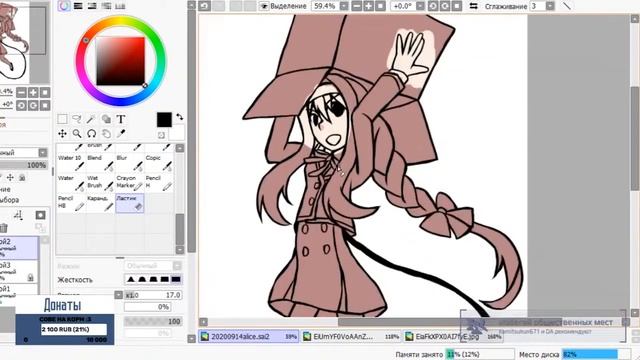Swap foreground and background colors
The image size is (640, 360).
[180, 117]
